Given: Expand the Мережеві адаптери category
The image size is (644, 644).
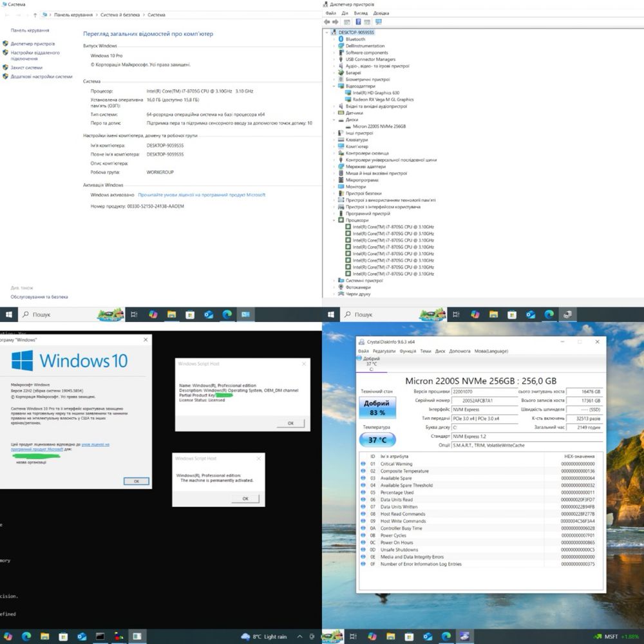Looking at the screenshot, I should pos(334,167).
